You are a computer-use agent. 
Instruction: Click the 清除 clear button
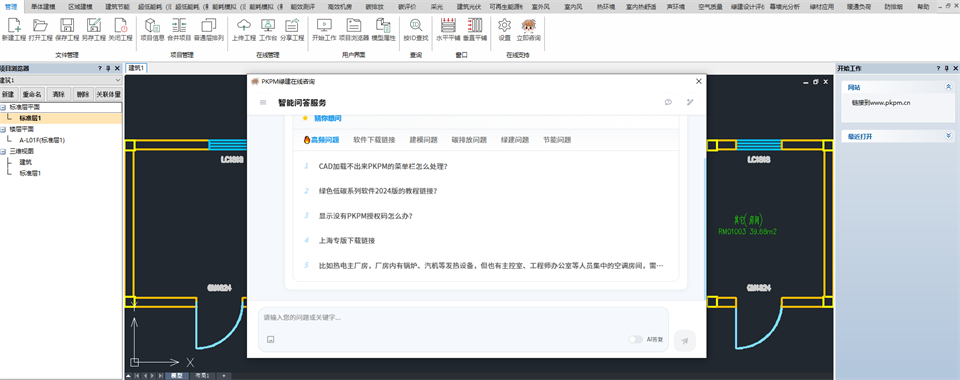58,94
